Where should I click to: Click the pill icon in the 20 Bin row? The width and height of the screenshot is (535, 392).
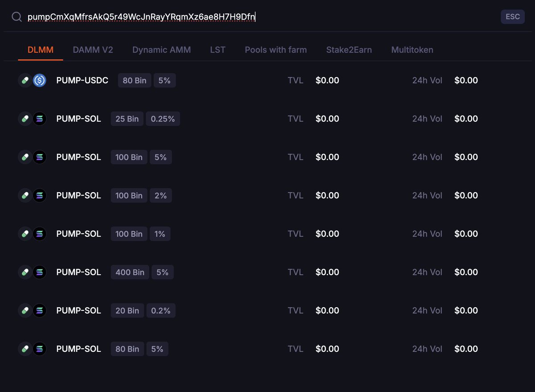point(25,310)
